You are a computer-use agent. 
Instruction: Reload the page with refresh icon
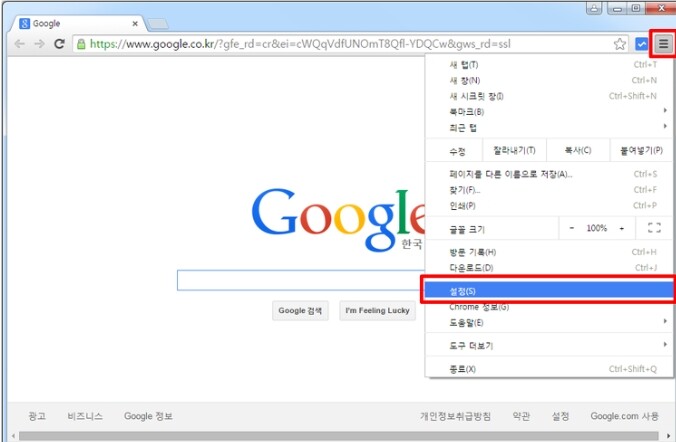pos(59,44)
